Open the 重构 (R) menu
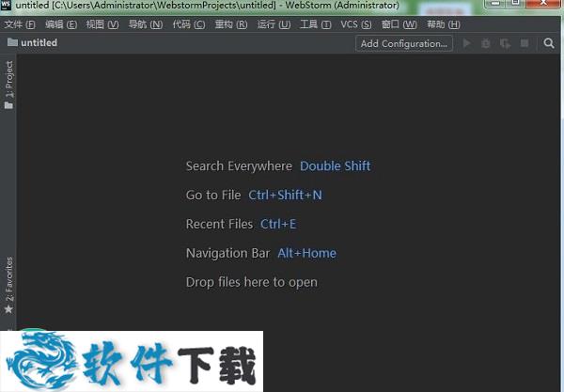The image size is (564, 392). [x=231, y=24]
